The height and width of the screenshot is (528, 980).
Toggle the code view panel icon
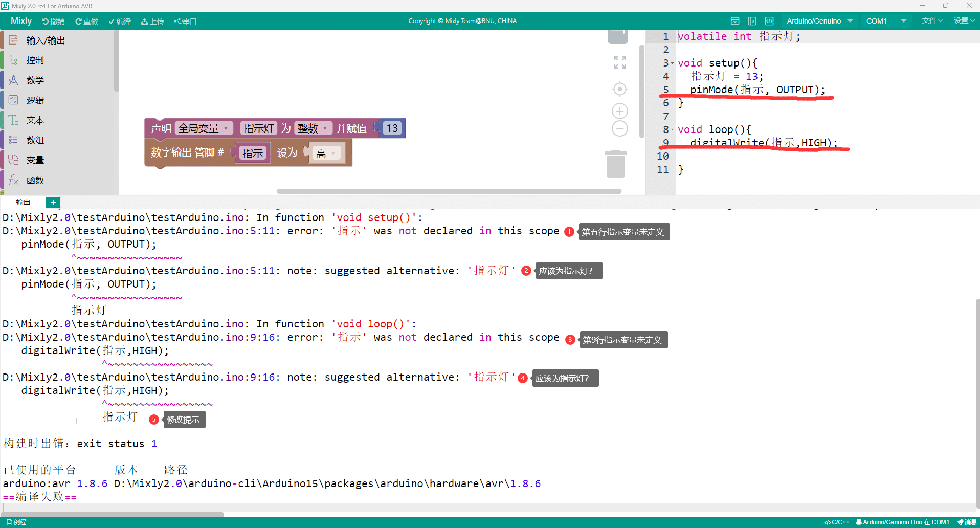click(x=769, y=21)
